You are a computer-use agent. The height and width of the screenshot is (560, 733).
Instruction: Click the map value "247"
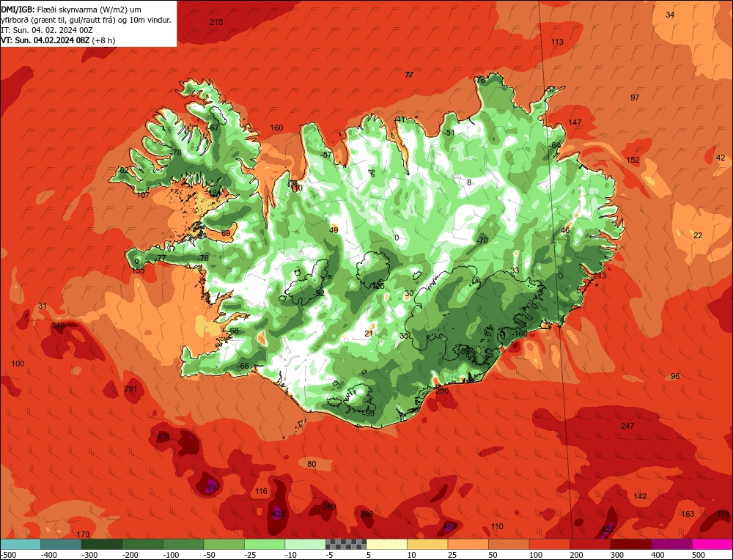click(627, 426)
